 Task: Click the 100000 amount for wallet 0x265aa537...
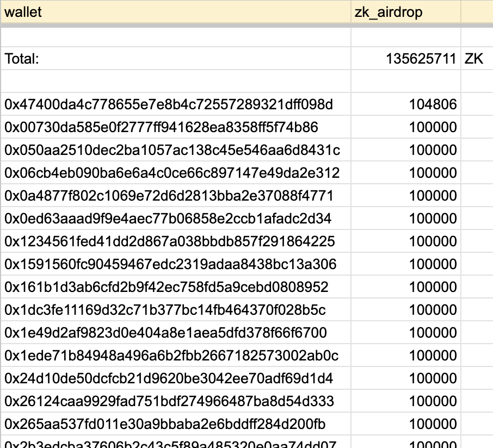(406, 424)
